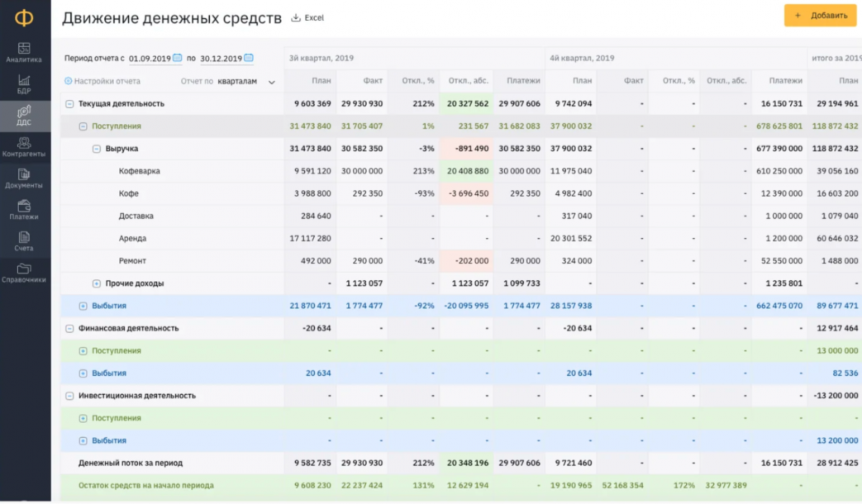Open the Справочники section
This screenshot has height=504, width=862.
coord(24,273)
